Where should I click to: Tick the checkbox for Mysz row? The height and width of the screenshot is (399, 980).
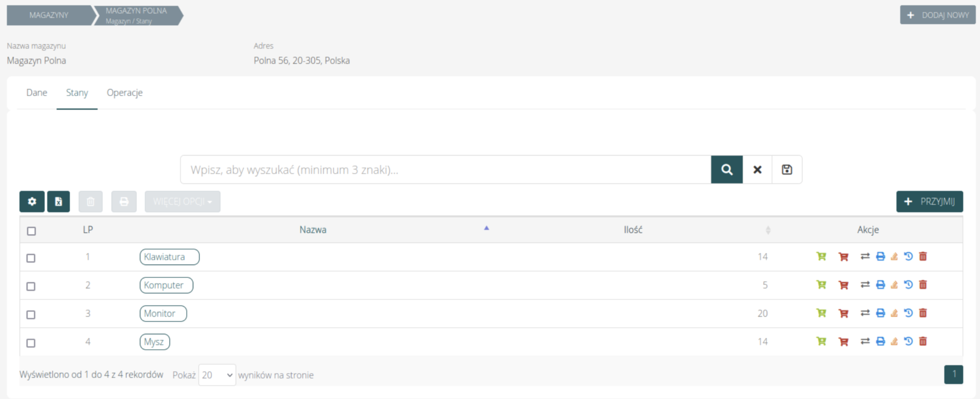pyautogui.click(x=31, y=343)
